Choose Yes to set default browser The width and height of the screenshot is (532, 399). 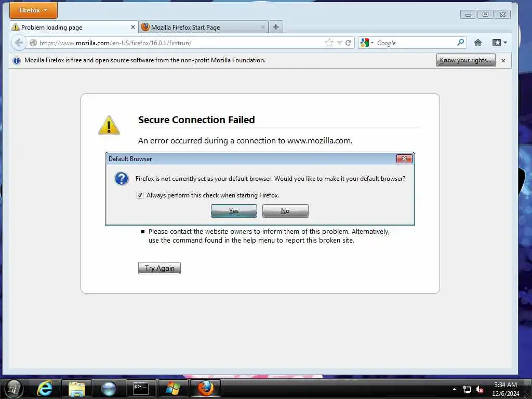point(234,211)
